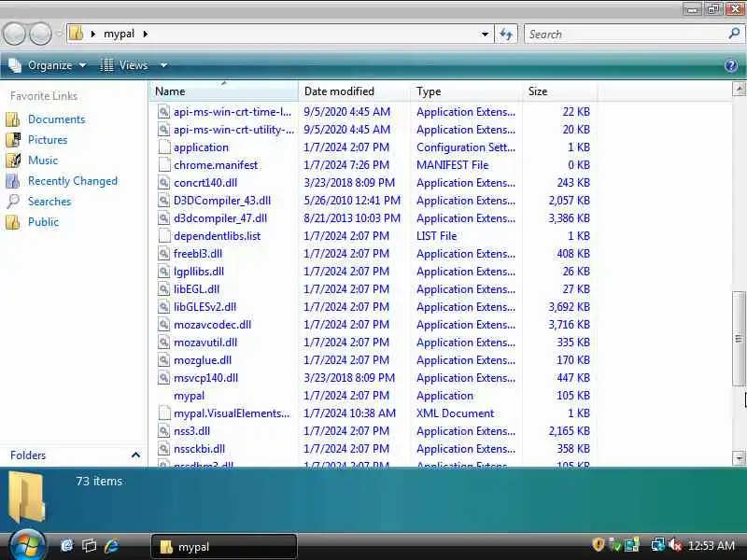Launch Internet Explorer from quick launch
The width and height of the screenshot is (747, 560).
click(x=111, y=546)
